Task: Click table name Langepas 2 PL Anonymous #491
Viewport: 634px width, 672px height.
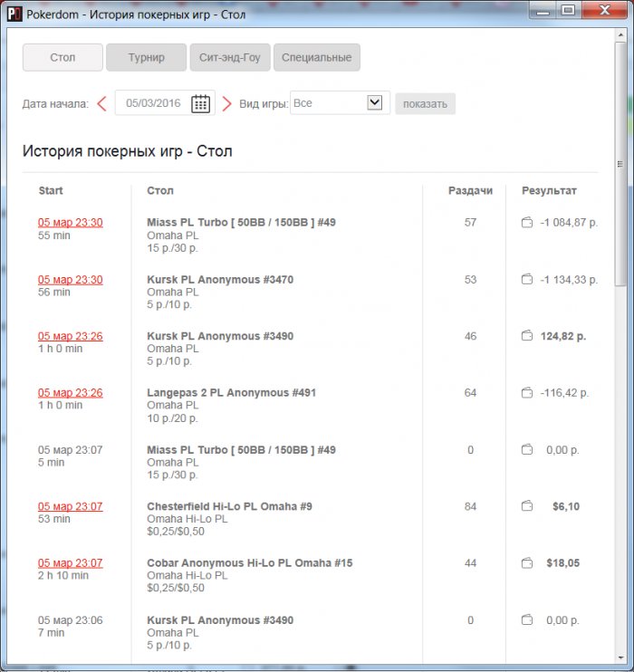Action: pos(232,392)
